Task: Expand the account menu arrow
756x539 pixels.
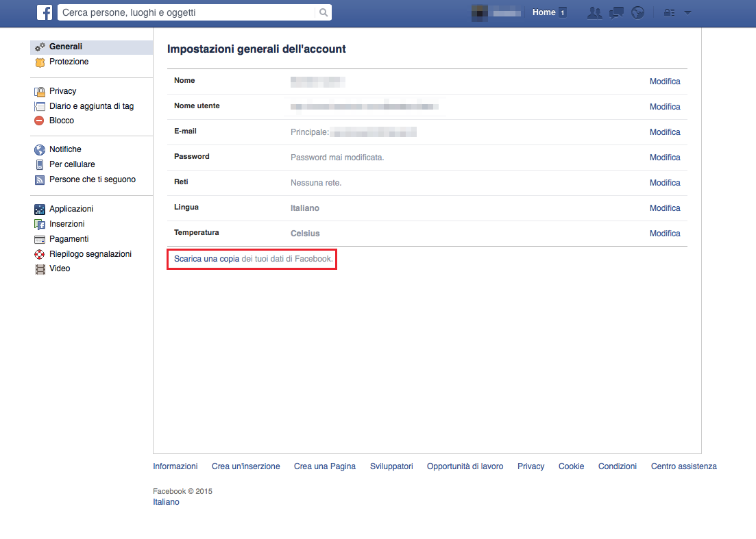Action: coord(688,13)
